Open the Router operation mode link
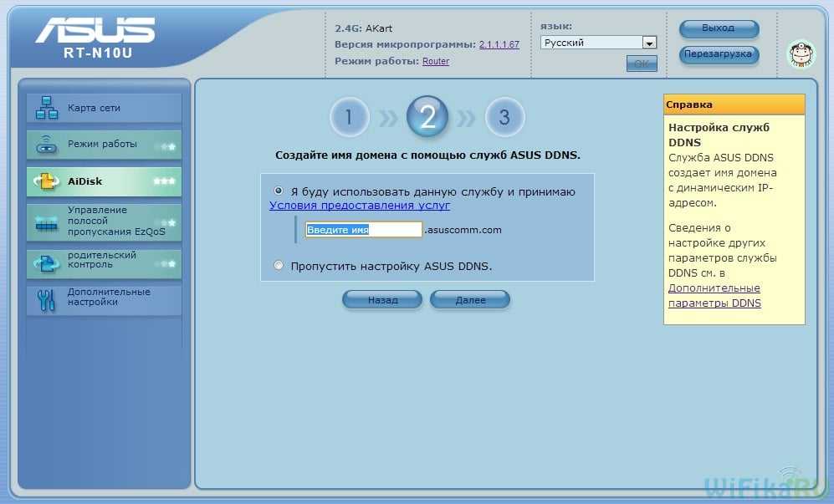This screenshot has height=504, width=834. 436,61
